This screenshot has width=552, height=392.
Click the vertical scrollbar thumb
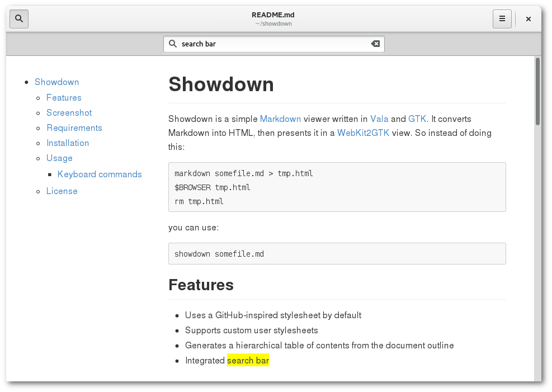537,91
